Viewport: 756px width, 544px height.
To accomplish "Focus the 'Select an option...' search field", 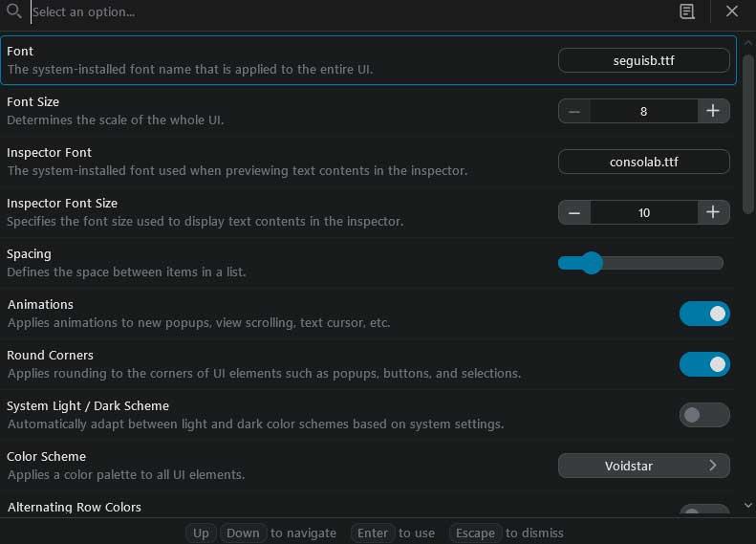I will click(350, 11).
